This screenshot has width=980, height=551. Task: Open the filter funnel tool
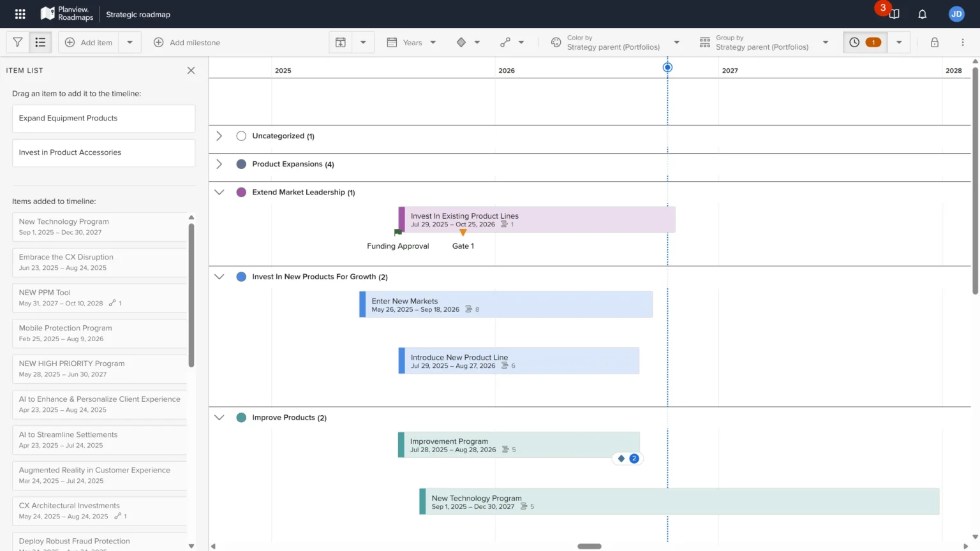(18, 42)
